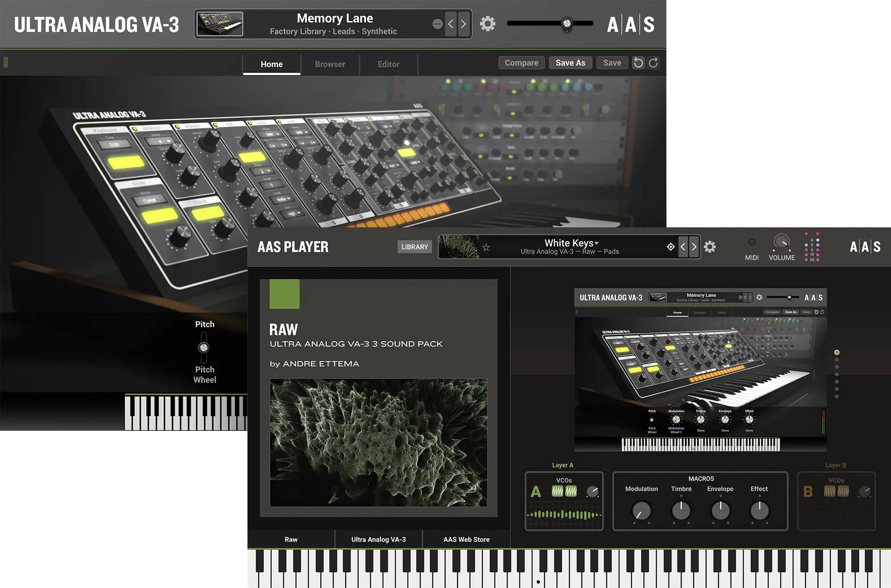The width and height of the screenshot is (891, 588).
Task: Click the Timbre macro knob
Action: coord(681,510)
